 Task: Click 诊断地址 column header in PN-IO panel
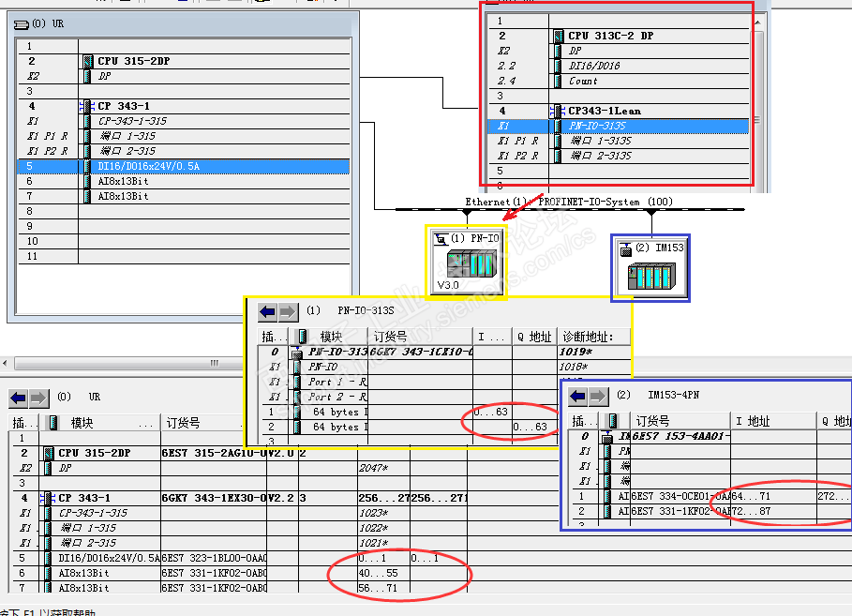tap(593, 337)
